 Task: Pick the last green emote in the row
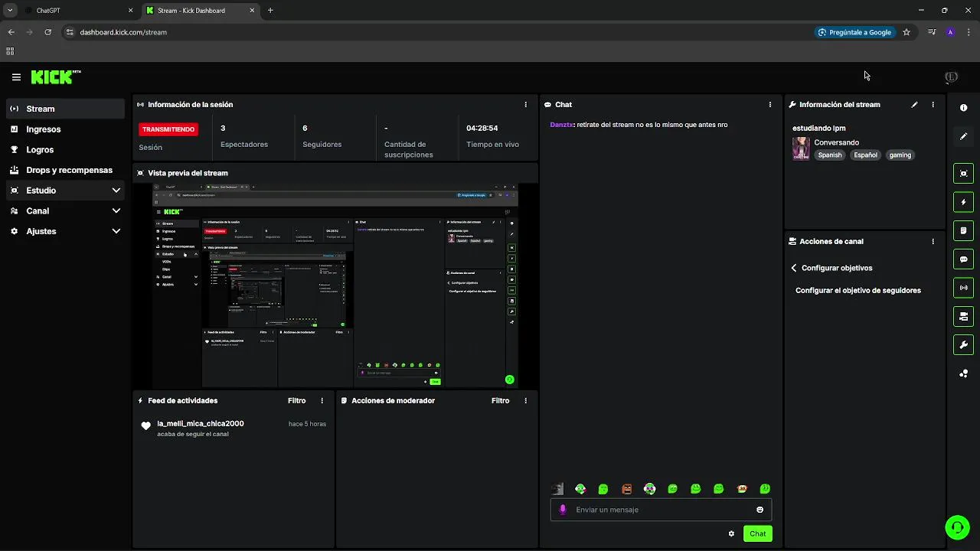coord(765,489)
